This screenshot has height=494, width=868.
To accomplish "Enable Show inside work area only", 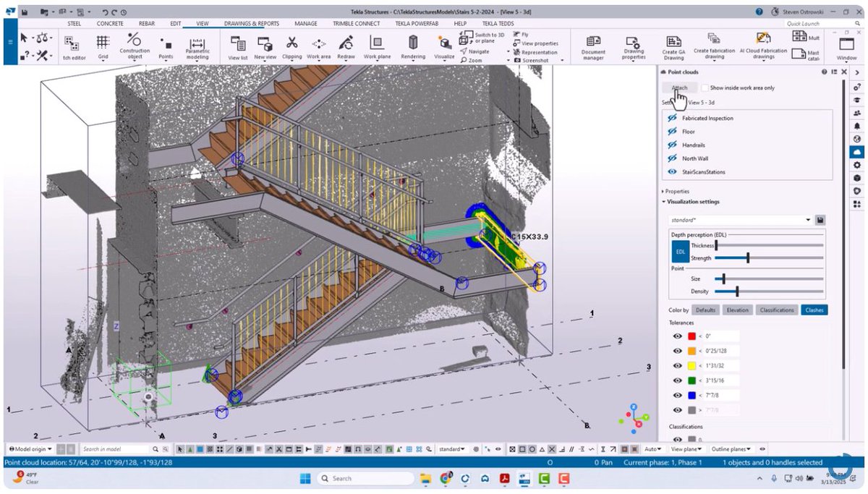I will click(705, 88).
